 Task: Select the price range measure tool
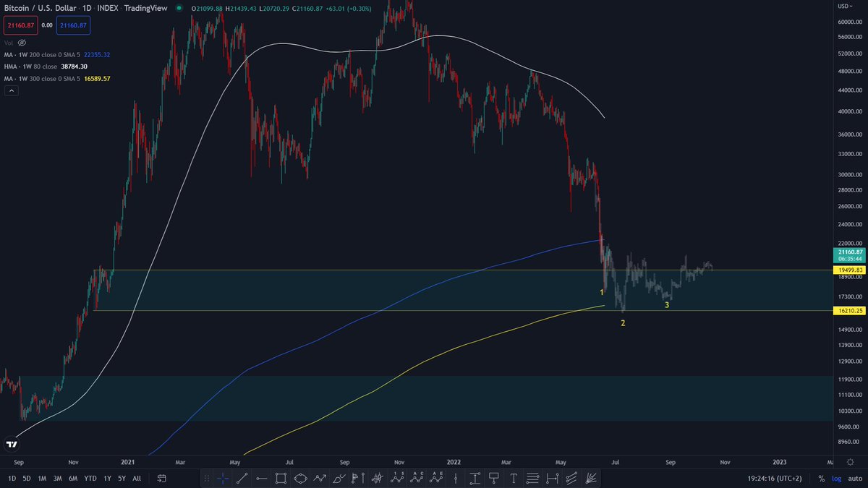pyautogui.click(x=475, y=478)
